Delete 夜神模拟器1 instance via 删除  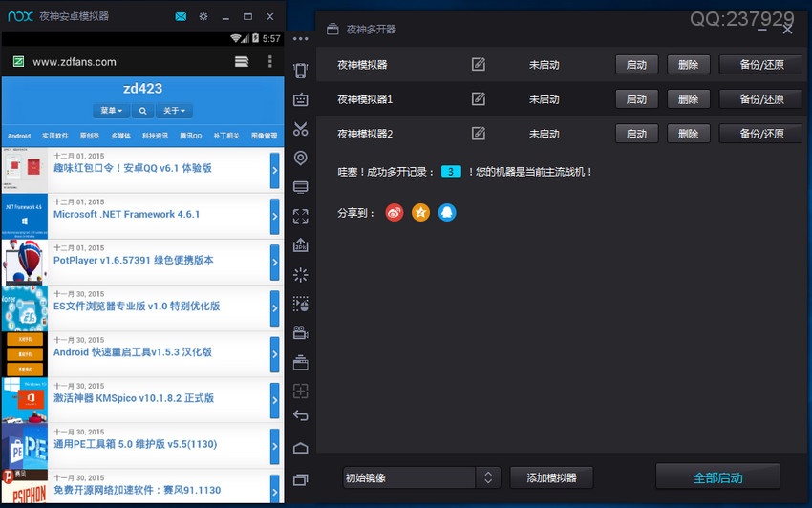[x=688, y=99]
